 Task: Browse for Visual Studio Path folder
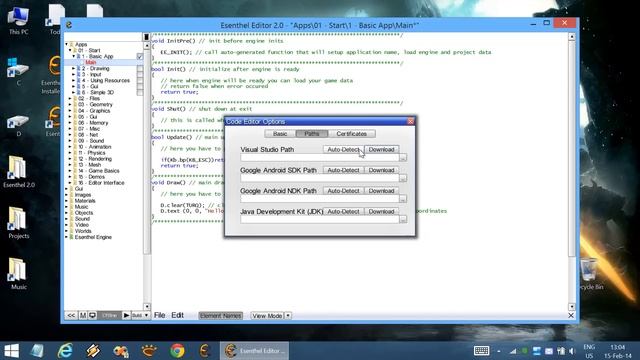[403, 158]
